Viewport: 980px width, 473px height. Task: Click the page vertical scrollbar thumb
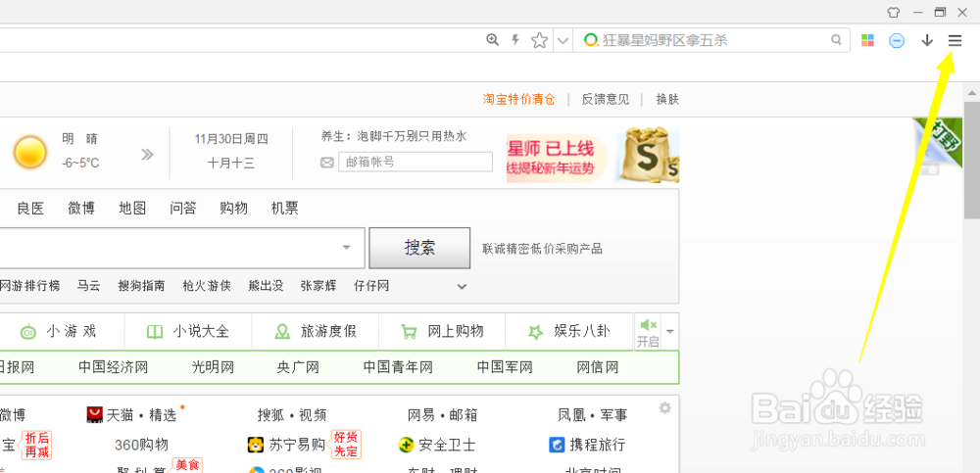972,159
